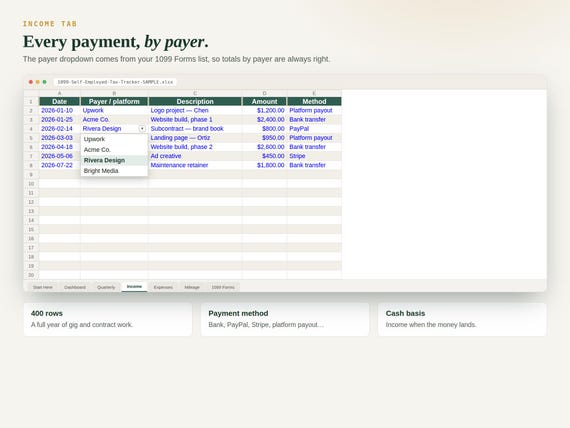This screenshot has width=570, height=428.
Task: Select row number 10 header
Action: tap(31, 184)
